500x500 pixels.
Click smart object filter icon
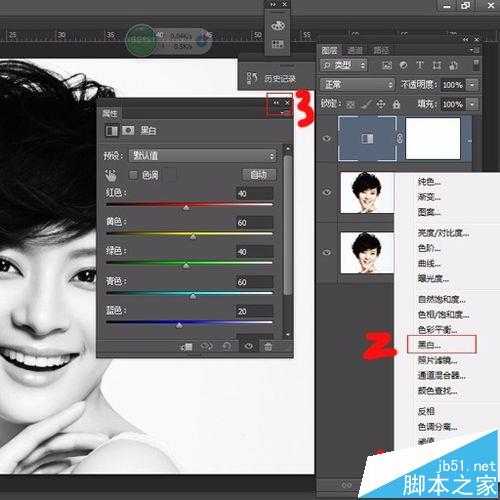(x=453, y=65)
